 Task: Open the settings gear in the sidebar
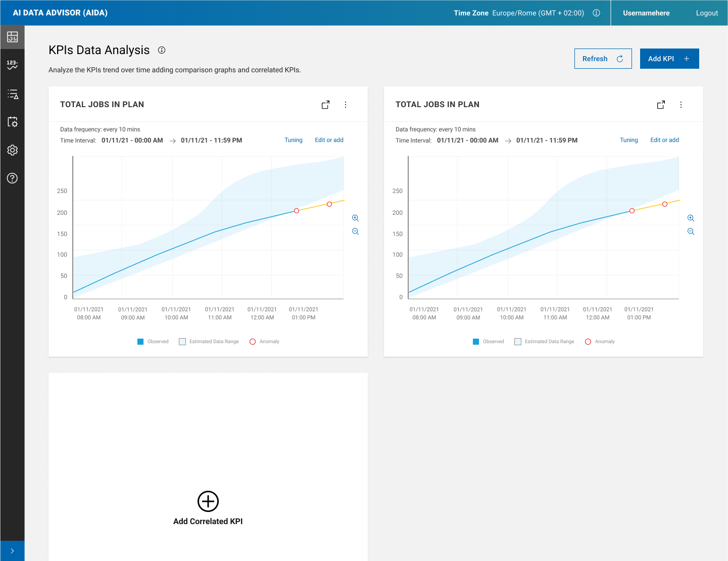12,150
